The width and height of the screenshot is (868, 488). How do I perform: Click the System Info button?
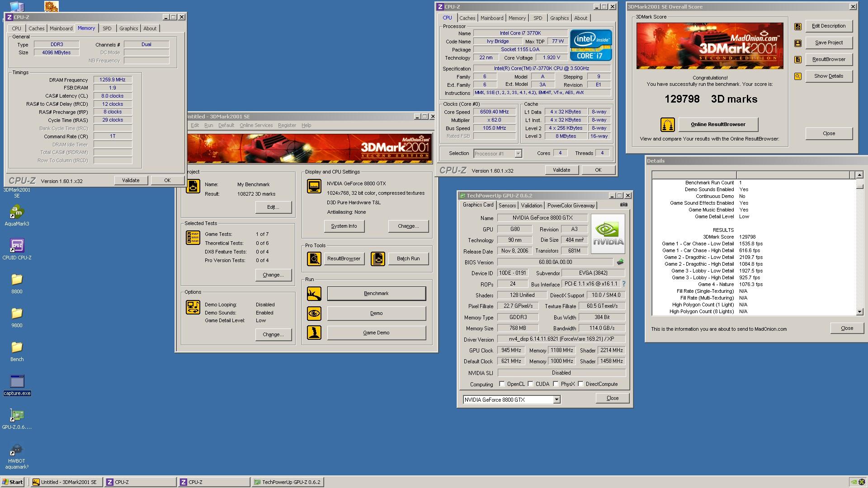click(x=344, y=226)
